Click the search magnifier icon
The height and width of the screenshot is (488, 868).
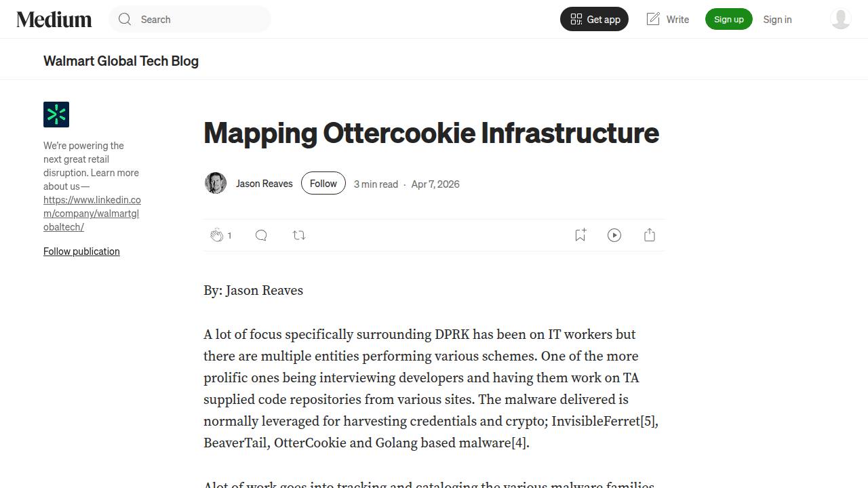(x=125, y=19)
